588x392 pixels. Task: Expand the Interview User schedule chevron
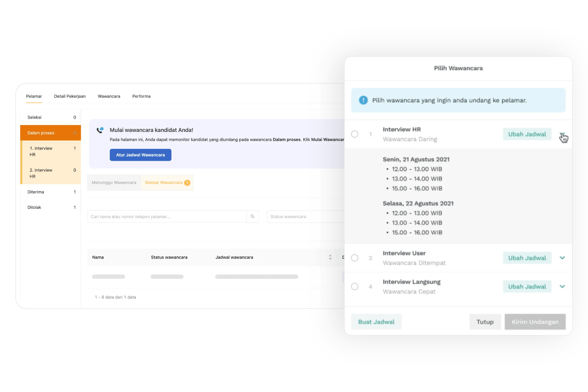tap(562, 258)
